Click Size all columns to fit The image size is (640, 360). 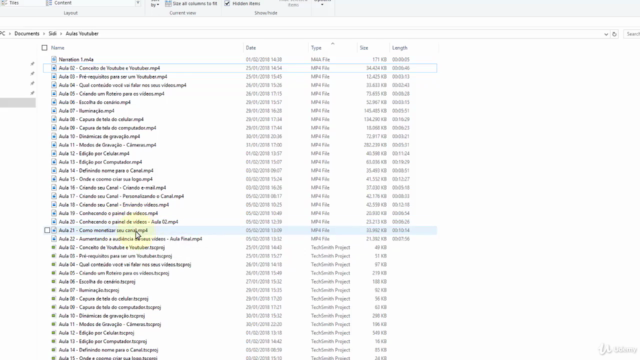(191, 3)
